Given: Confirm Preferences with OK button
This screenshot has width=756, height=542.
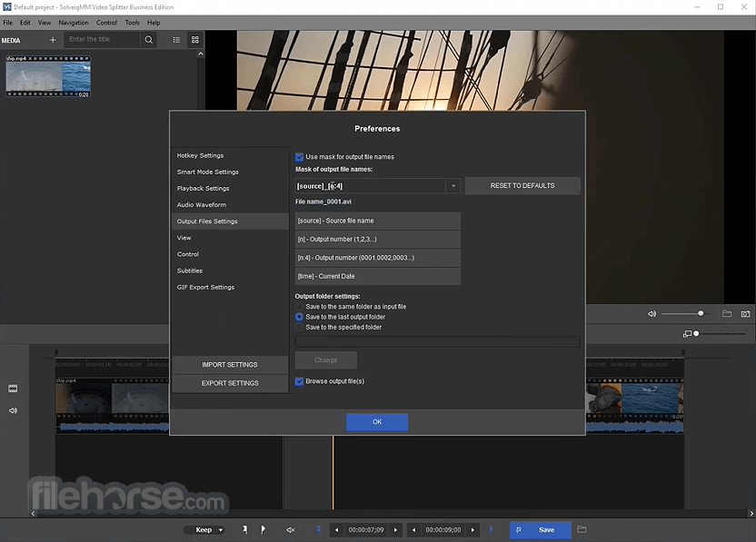Looking at the screenshot, I should pyautogui.click(x=377, y=421).
